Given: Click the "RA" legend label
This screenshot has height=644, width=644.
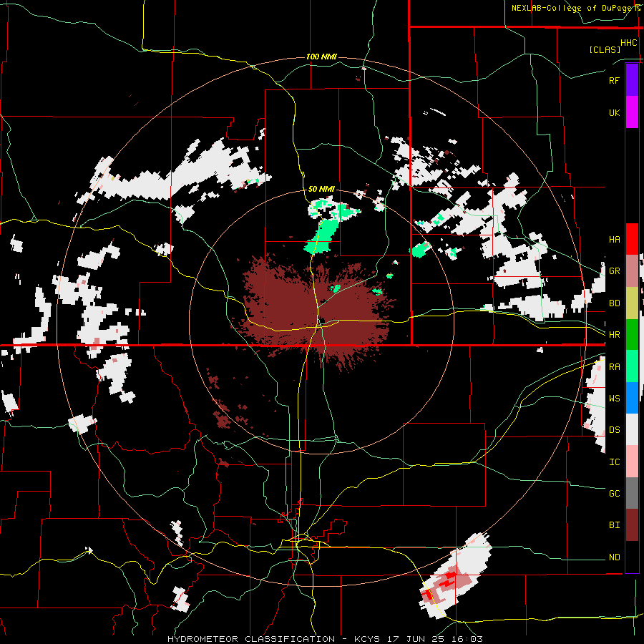Looking at the screenshot, I should [614, 366].
